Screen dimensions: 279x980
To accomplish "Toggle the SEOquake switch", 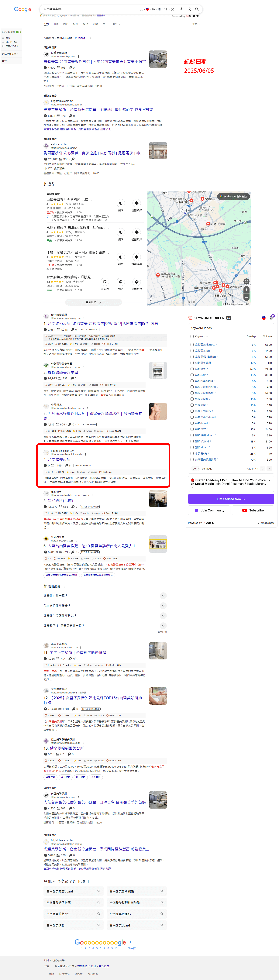I will tap(18, 32).
